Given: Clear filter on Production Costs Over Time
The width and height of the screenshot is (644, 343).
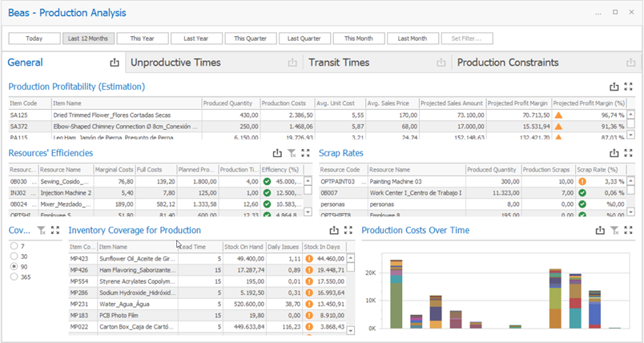Looking at the screenshot, I should 614,231.
